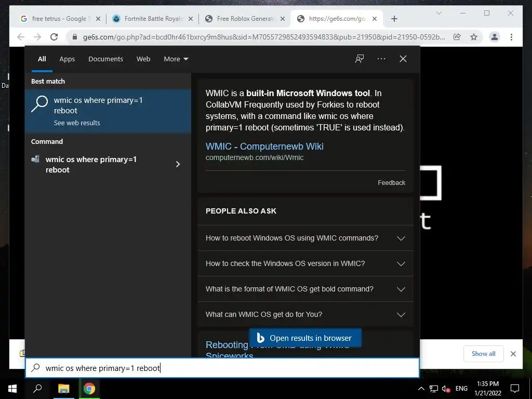Open the notification center icon

pos(515,389)
